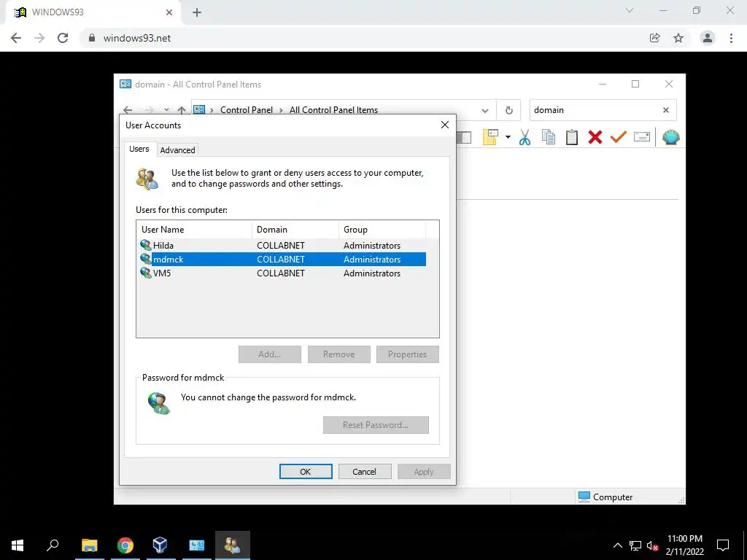Click the Computer status bar entry

tap(605, 497)
